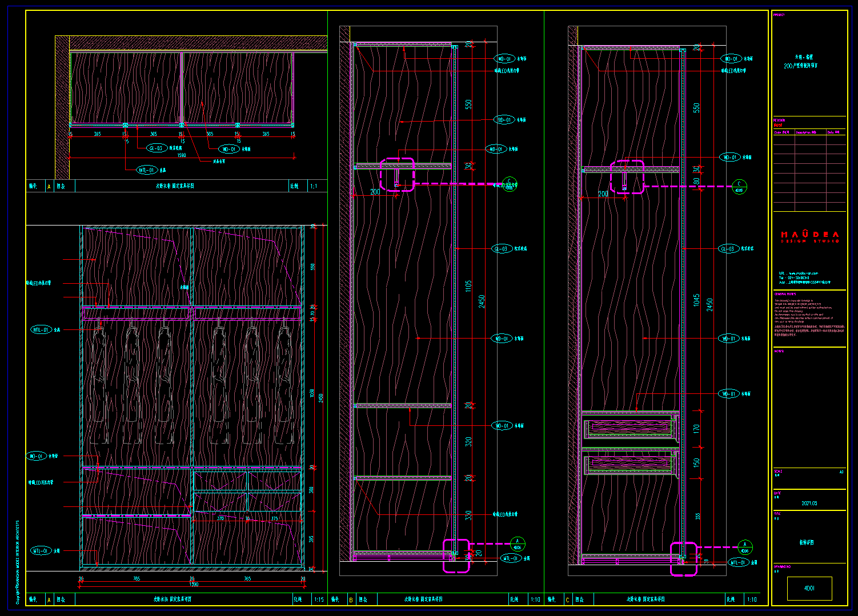The image size is (858, 616).
Task: Select the WD-01 tag in top plan view
Action: tap(229, 149)
